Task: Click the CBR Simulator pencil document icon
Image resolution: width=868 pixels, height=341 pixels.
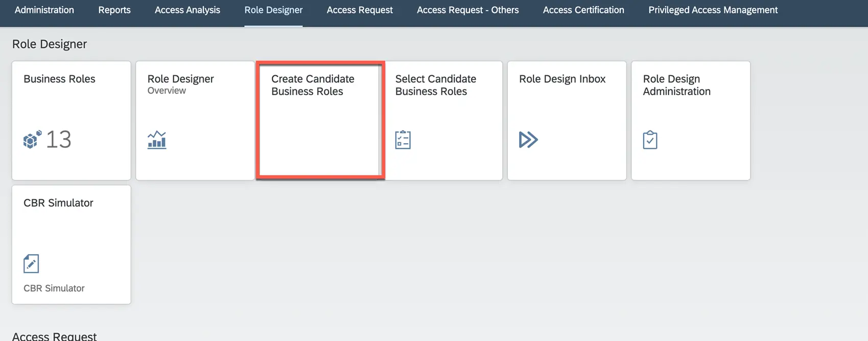Action: [x=31, y=264]
